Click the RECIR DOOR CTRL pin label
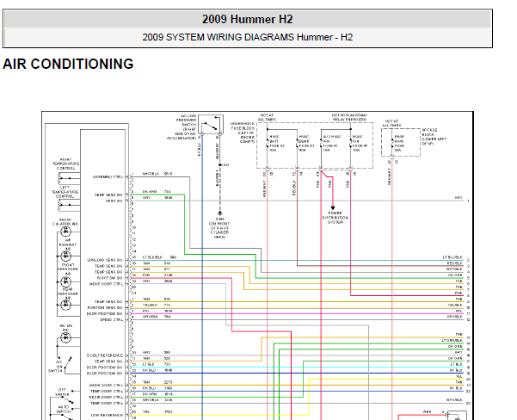 pyautogui.click(x=106, y=398)
